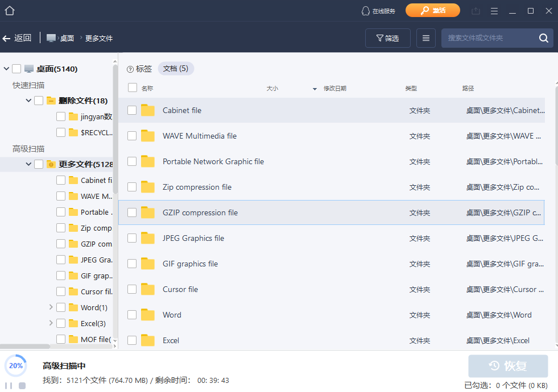Stop the scan with the square button
This screenshot has height=392, width=558.
(22, 386)
